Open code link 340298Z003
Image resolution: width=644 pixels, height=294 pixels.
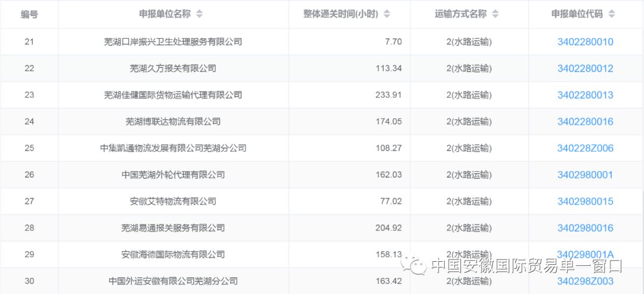[x=586, y=281]
